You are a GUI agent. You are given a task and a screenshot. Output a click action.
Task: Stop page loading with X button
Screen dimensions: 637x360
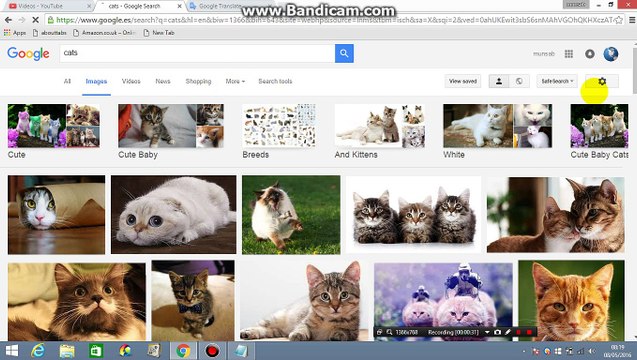click(x=35, y=20)
